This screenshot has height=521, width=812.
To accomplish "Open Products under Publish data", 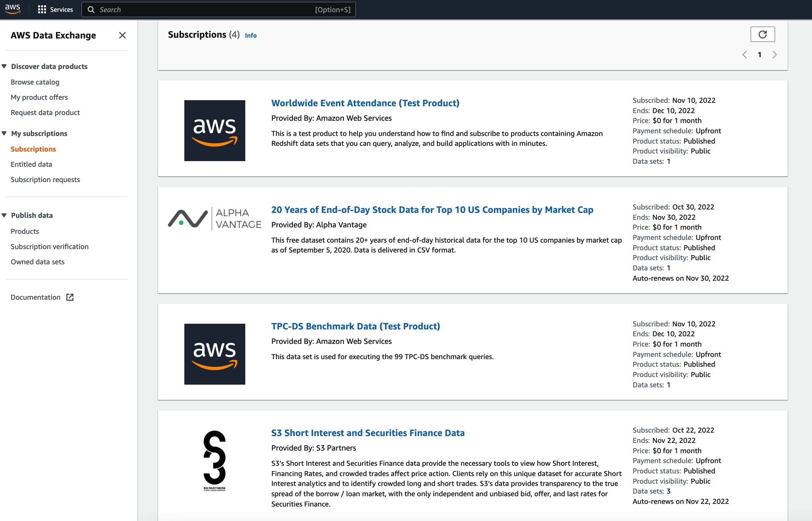I will click(25, 231).
